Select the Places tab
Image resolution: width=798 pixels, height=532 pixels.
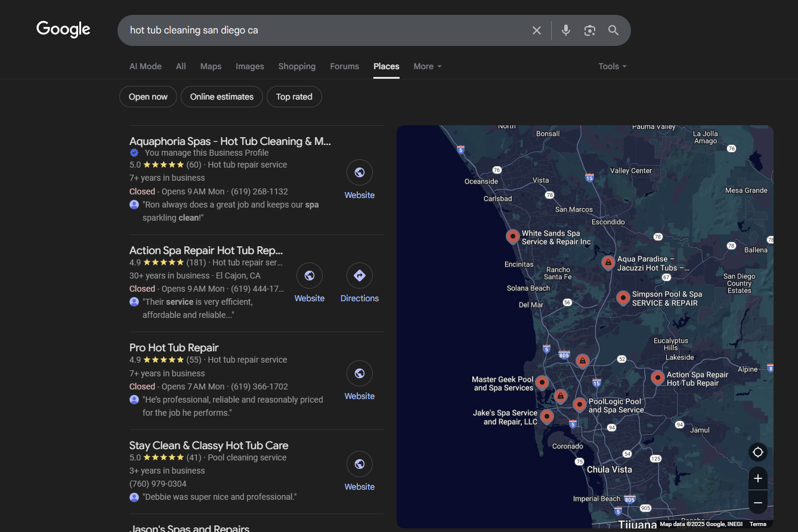point(386,66)
